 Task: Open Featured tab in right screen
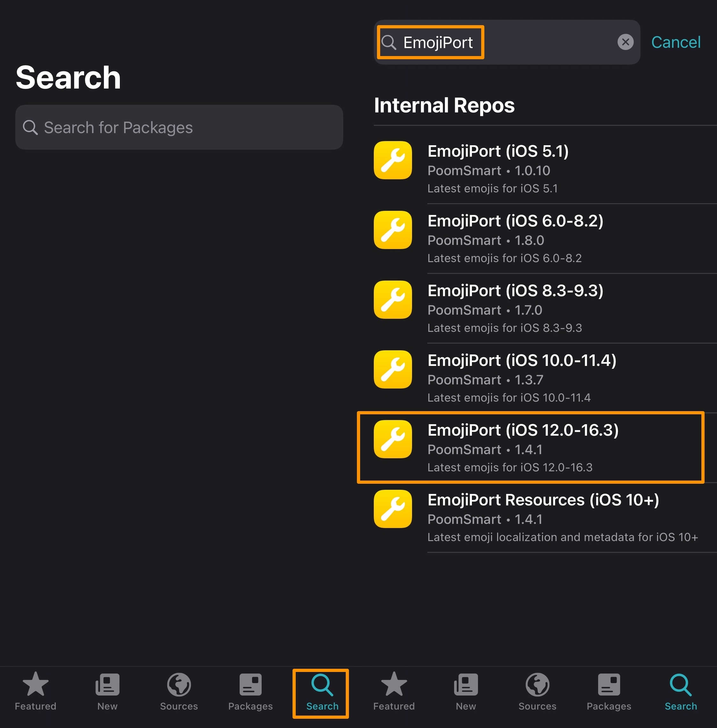point(394,693)
